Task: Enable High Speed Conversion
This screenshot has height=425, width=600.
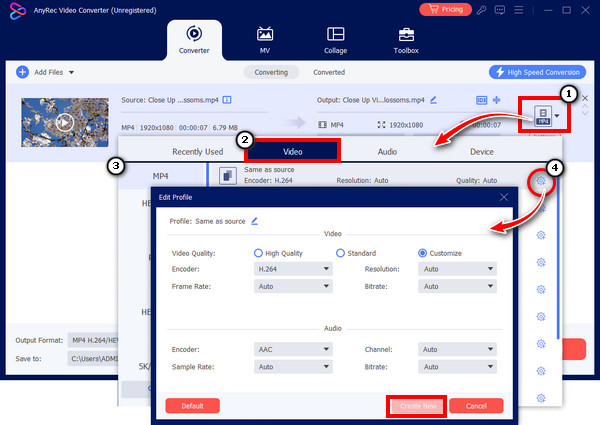Action: tap(537, 72)
